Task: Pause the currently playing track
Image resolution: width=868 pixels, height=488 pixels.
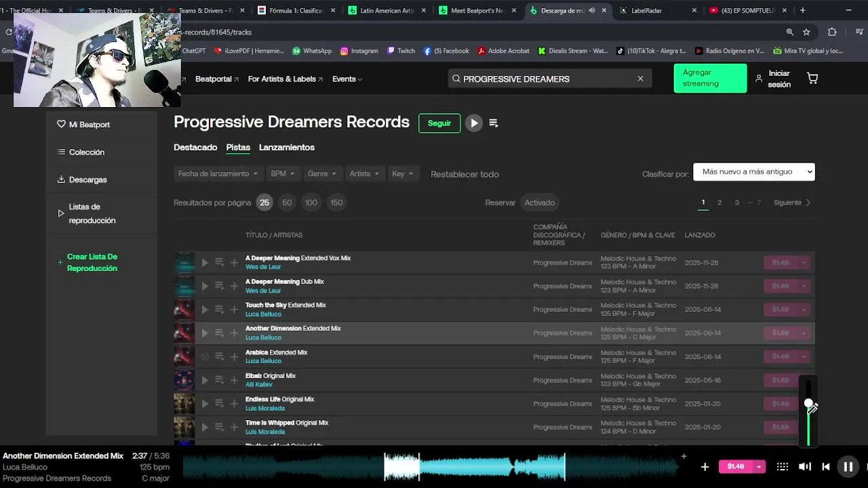Action: 848,466
